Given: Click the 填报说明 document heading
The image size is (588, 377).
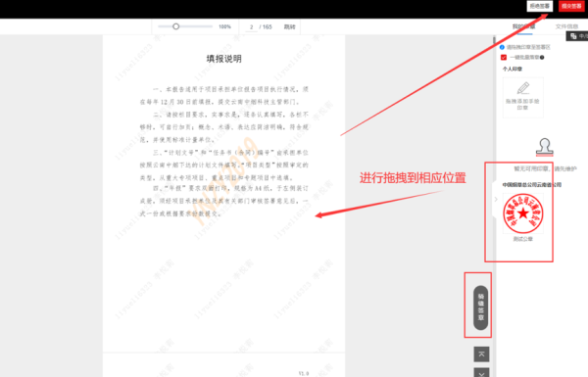Looking at the screenshot, I should tap(223, 59).
